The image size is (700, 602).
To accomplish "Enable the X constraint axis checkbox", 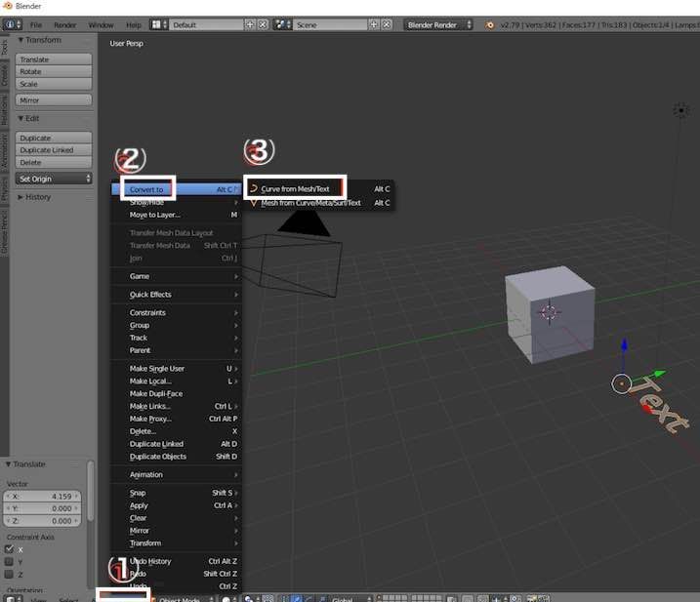I will click(x=9, y=549).
